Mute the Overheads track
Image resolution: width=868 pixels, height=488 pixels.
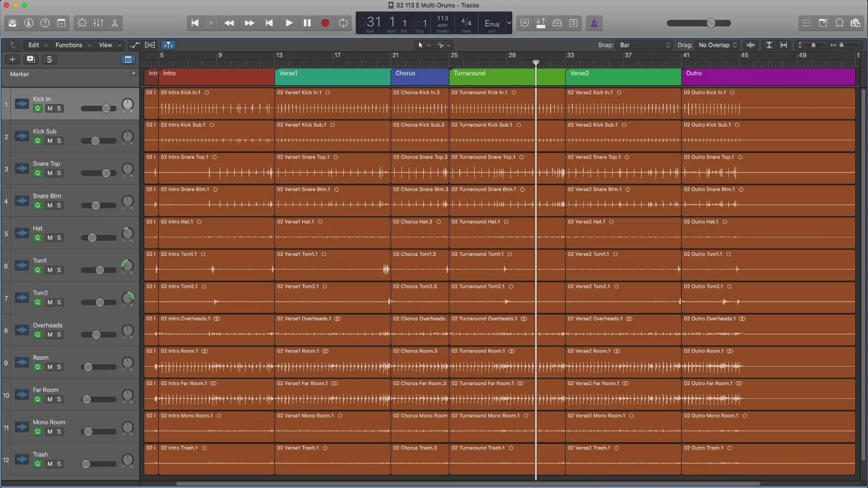(50, 335)
